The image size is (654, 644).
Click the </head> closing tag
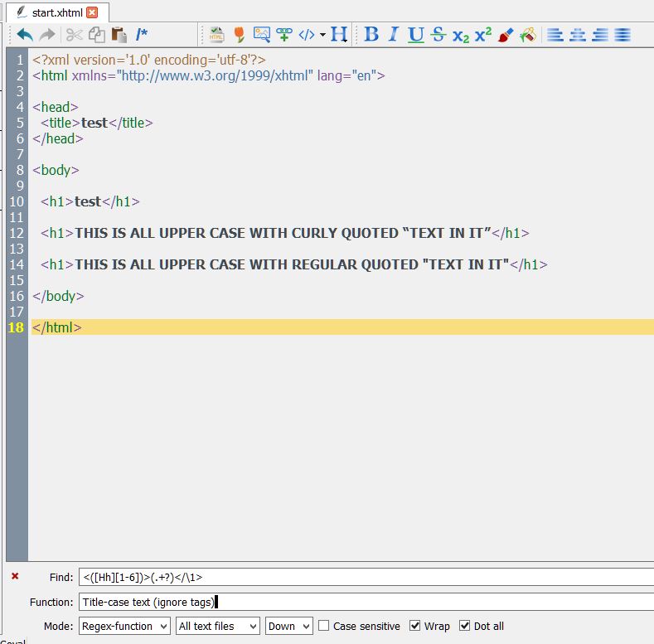(x=57, y=138)
